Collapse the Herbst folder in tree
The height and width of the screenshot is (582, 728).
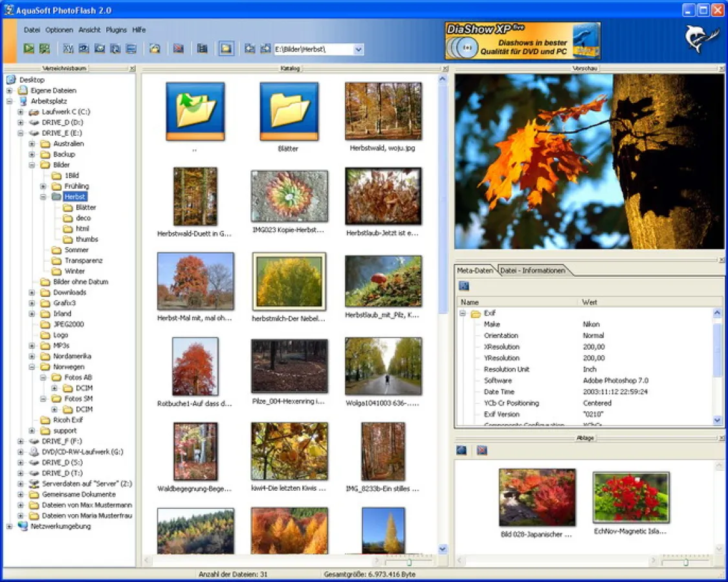pos(43,197)
